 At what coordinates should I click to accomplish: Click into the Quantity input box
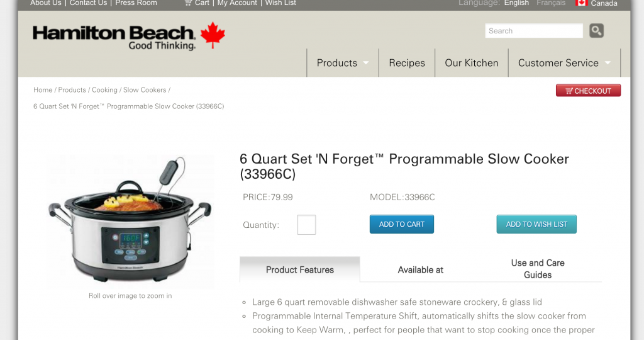306,225
